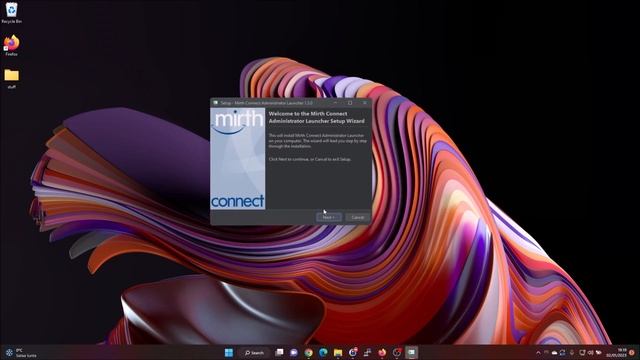640x360 pixels.
Task: Open the OneDrive cloud tray icon
Action: [x=554, y=353]
